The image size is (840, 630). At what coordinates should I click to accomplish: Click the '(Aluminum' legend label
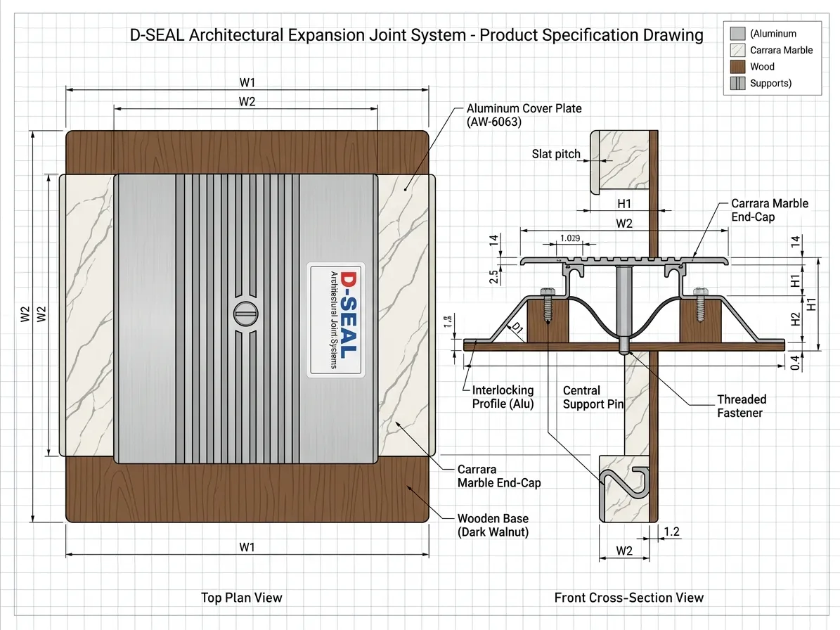coord(773,33)
